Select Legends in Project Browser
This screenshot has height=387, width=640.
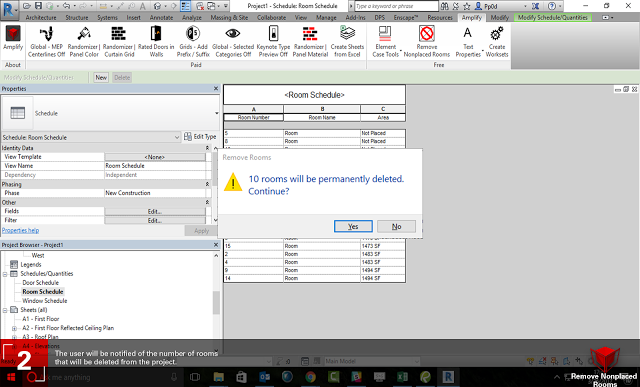click(x=31, y=265)
